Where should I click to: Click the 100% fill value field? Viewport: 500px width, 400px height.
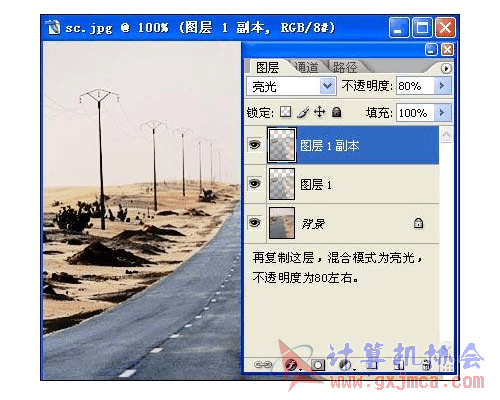click(415, 113)
